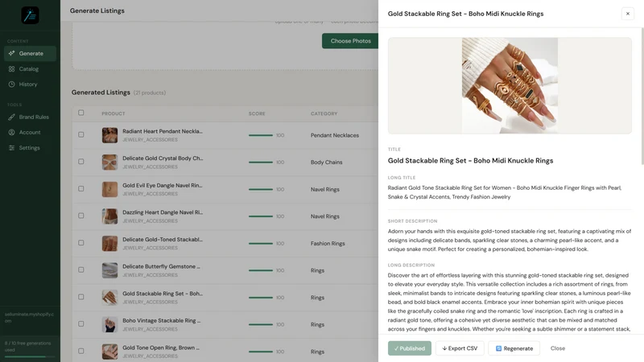This screenshot has width=644, height=362.
Task: Click the 'Radiant Heart Pendant Neckla...' product name
Action: coord(163,131)
